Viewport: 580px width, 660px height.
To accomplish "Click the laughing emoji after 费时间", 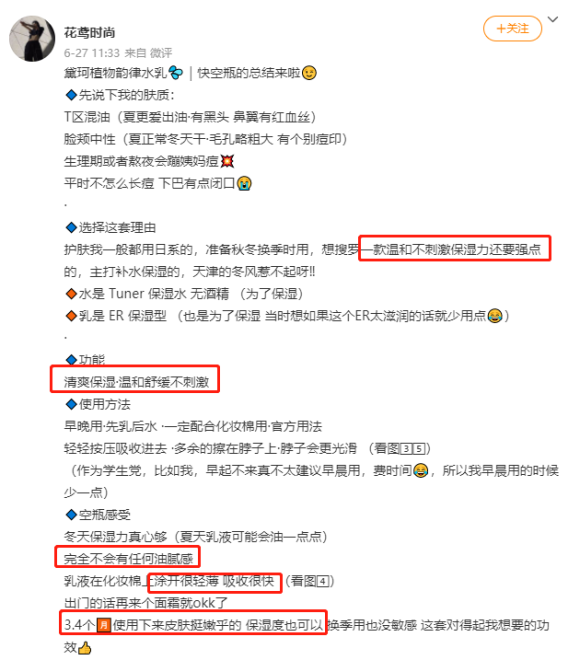I will pyautogui.click(x=420, y=471).
